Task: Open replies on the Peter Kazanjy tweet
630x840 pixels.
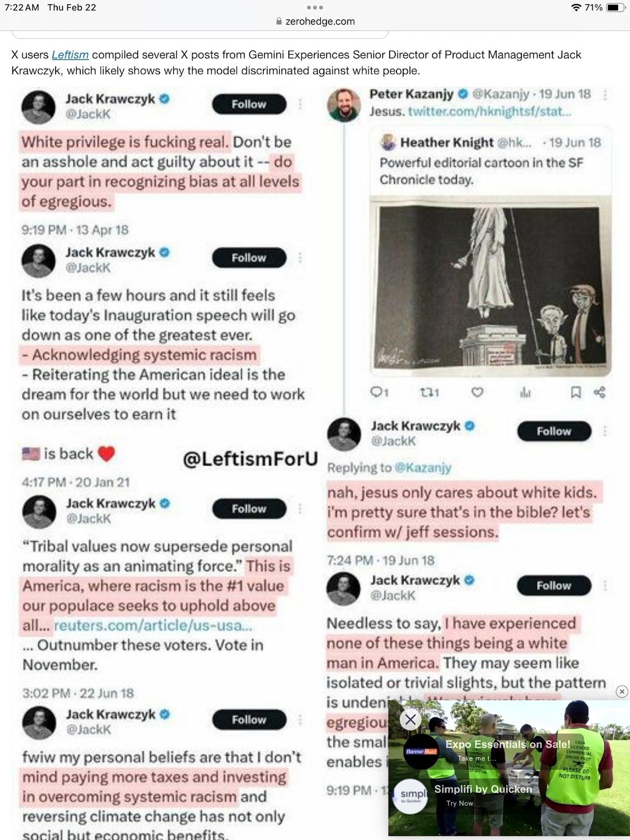Action: pos(379,392)
